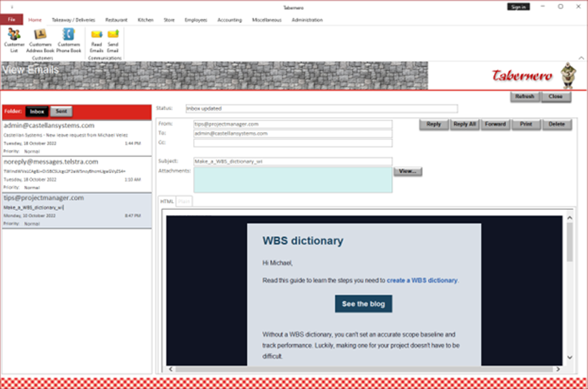Open Customers Address Book
The width and height of the screenshot is (588, 389).
click(40, 41)
